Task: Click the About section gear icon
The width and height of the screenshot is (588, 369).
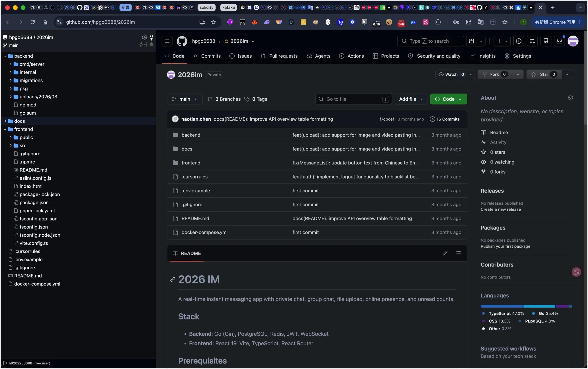Action: 570,98
